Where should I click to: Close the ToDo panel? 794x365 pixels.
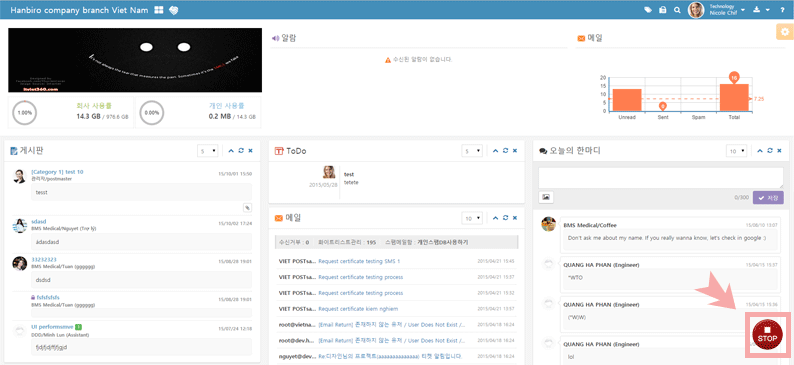[x=515, y=150]
